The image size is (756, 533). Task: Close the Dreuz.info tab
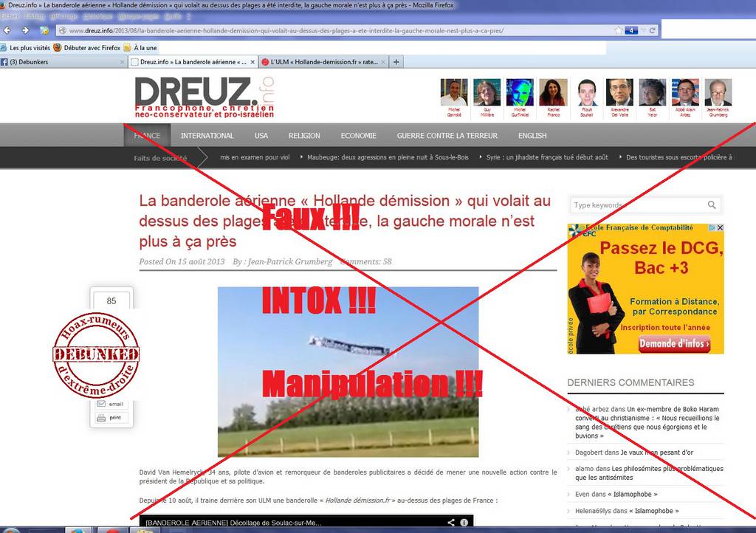coord(252,62)
